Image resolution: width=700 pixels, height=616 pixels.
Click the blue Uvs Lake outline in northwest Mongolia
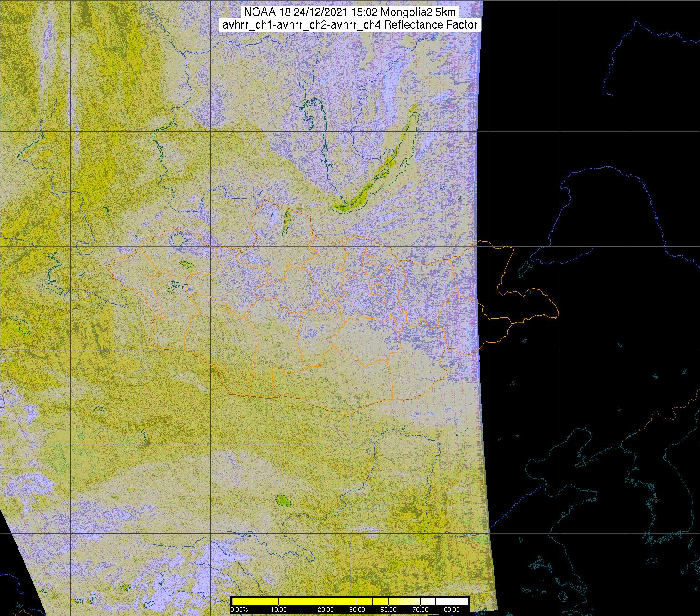[x=178, y=239]
